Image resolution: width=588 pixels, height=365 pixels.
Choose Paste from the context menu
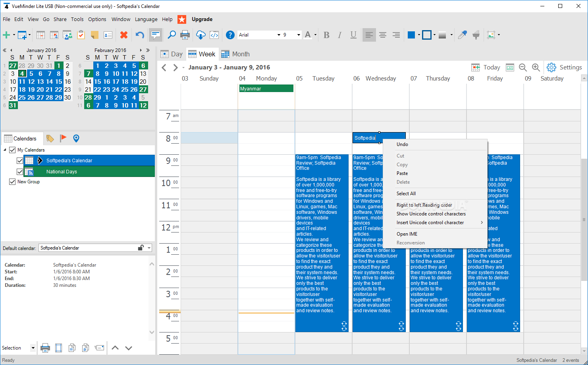(x=402, y=173)
